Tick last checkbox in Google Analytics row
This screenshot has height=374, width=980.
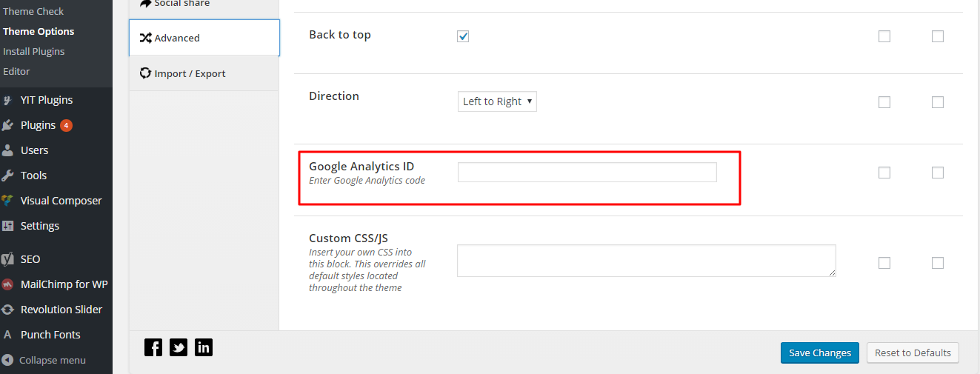937,173
